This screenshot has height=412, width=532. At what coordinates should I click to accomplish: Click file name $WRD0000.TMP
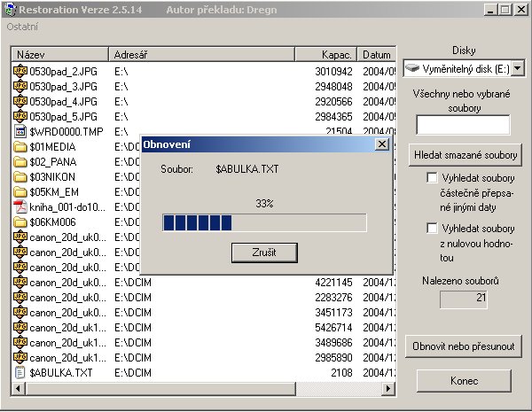66,131
